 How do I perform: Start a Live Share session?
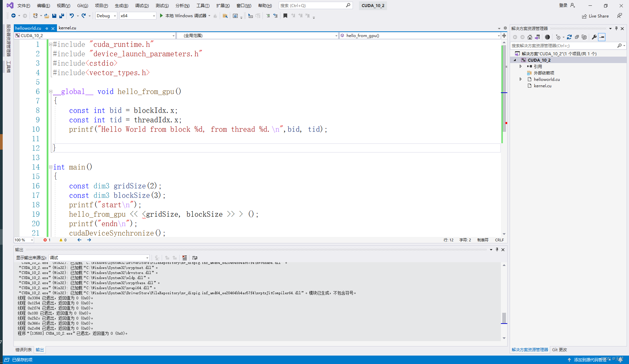coord(595,16)
